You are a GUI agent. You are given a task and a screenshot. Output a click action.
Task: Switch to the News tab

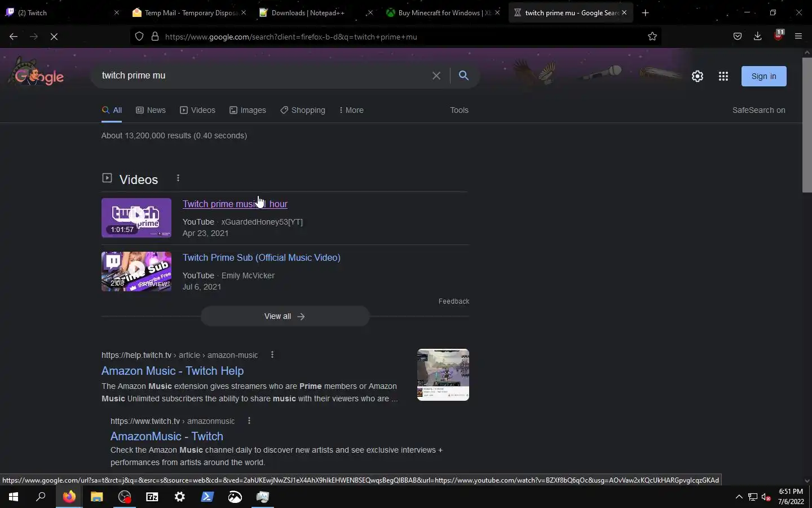[x=151, y=110]
